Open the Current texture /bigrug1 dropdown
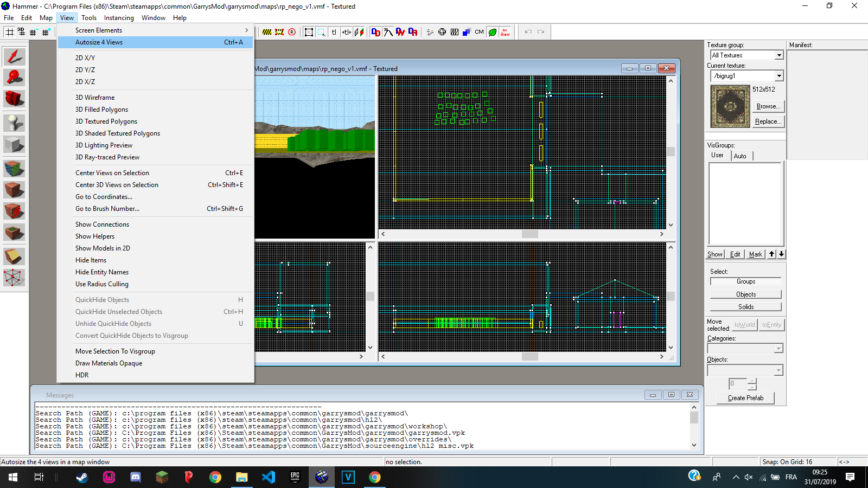Viewport: 868px width, 488px height. coord(747,76)
